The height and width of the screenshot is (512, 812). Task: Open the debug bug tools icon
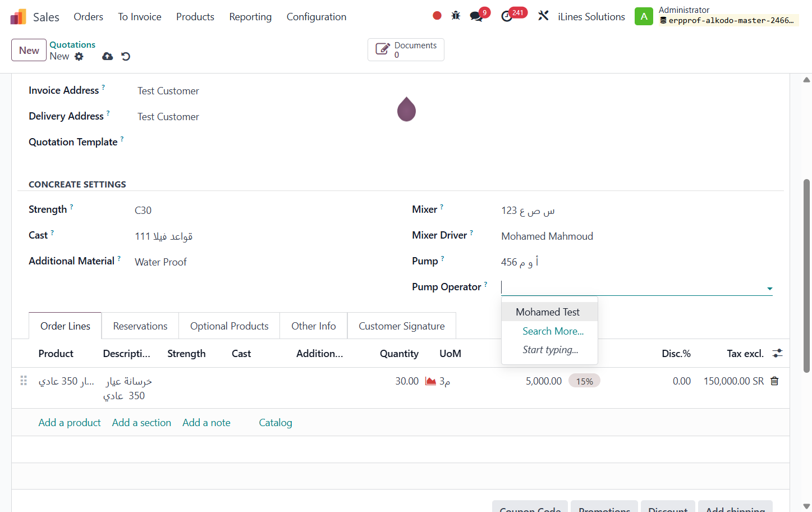(456, 16)
